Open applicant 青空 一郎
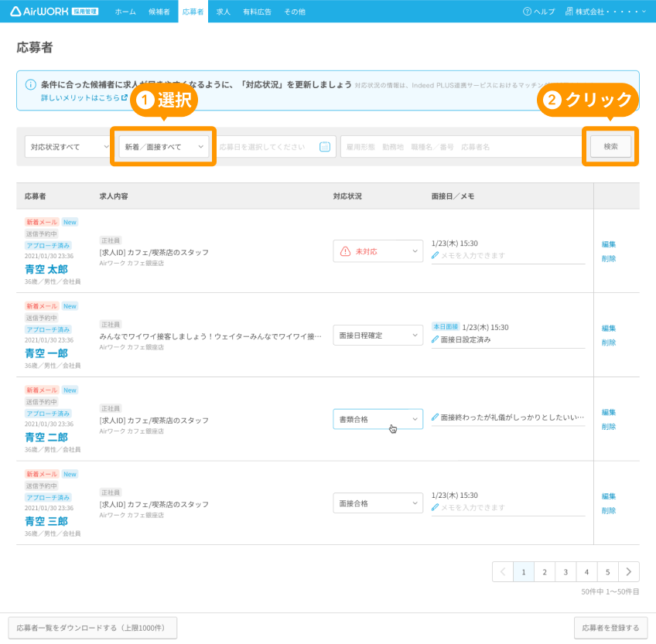 pos(46,353)
